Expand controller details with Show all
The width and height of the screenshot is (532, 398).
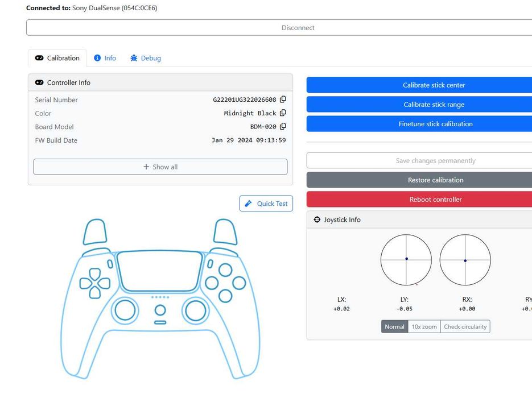click(160, 167)
